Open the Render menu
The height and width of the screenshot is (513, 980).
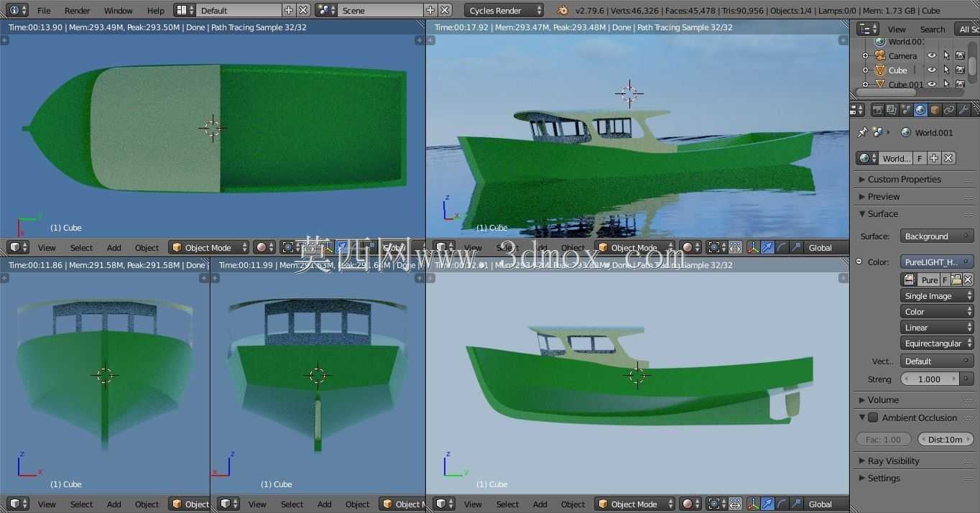[78, 10]
